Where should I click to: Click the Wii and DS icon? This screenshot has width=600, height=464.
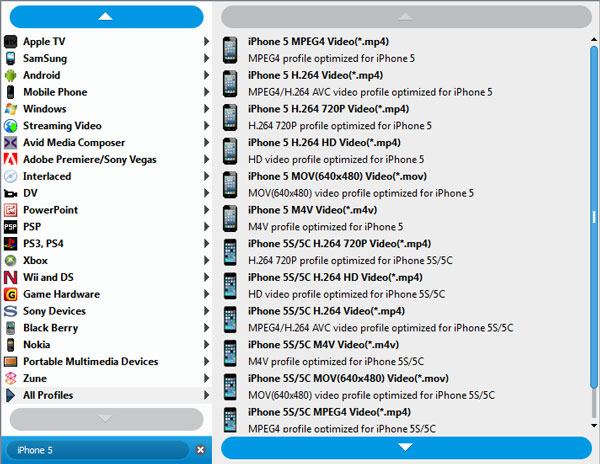point(10,277)
